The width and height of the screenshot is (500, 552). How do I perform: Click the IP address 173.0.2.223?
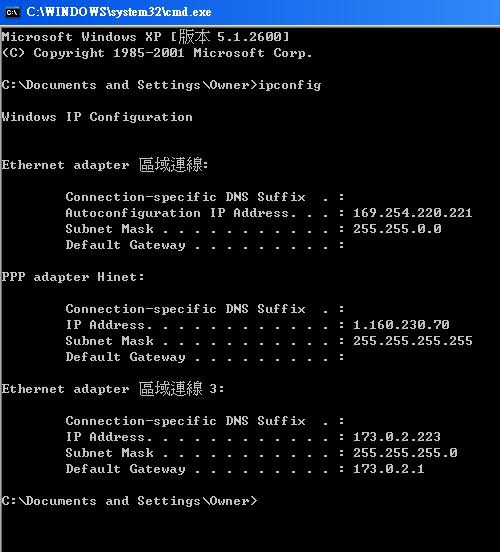pyautogui.click(x=397, y=437)
